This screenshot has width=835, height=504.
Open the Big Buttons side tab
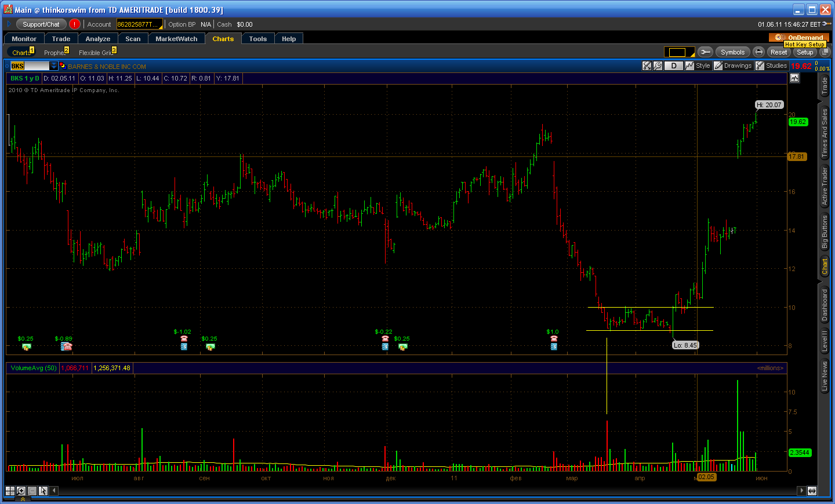824,232
